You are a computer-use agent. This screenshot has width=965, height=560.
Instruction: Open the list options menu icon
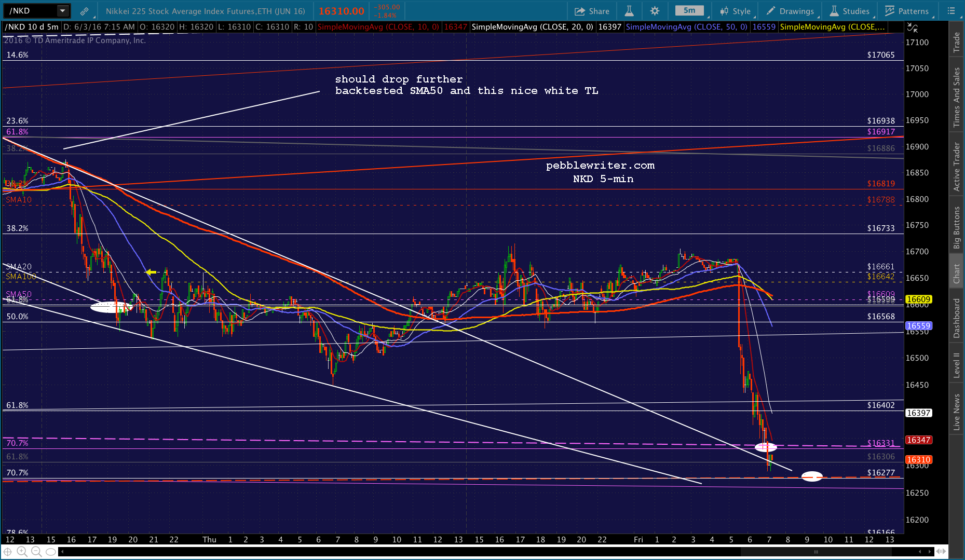click(951, 11)
